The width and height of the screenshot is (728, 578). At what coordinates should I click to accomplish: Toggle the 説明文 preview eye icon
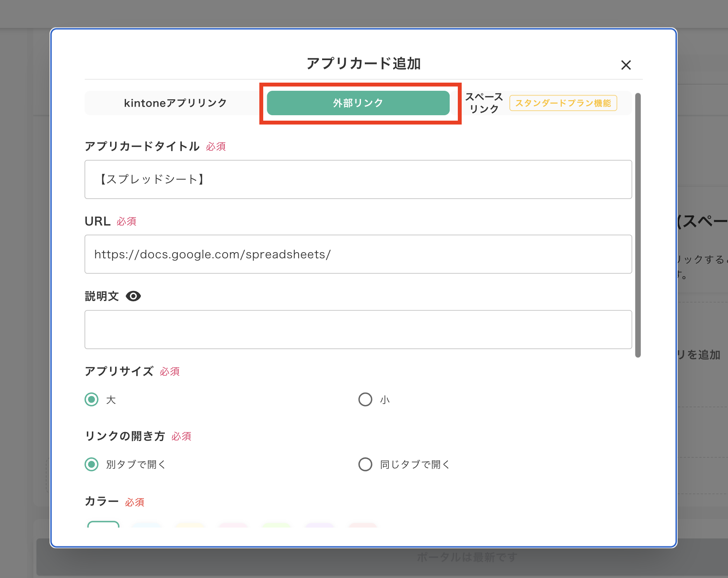coord(133,296)
